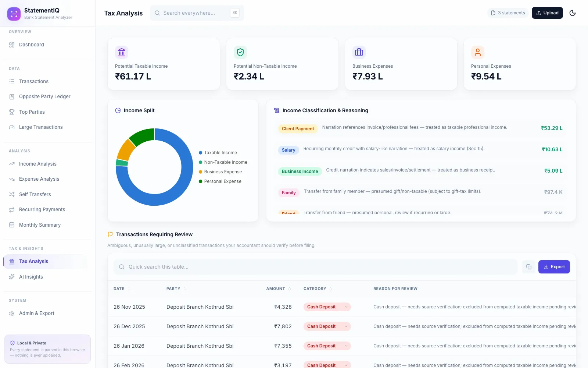Sort table by Party column
Screen dimensions: 588x368
(176, 289)
